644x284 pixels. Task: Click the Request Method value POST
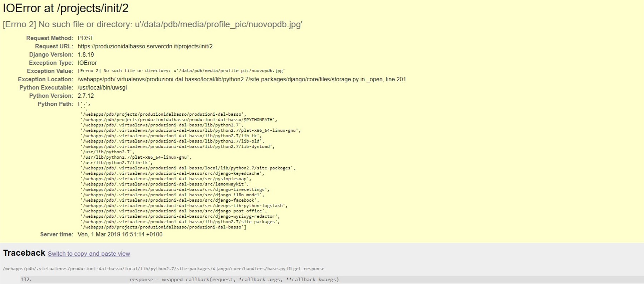tap(85, 38)
